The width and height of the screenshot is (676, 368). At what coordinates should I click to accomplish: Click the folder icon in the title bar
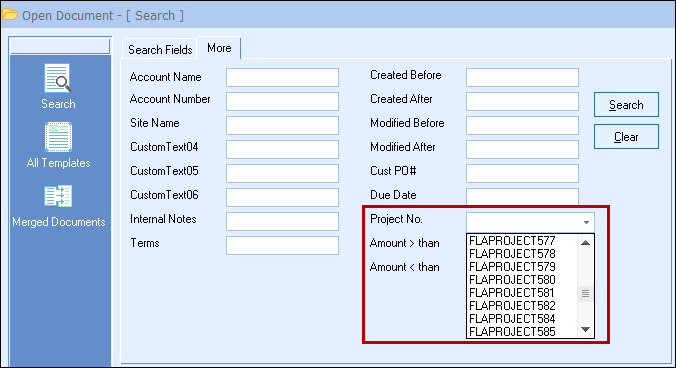tap(10, 15)
